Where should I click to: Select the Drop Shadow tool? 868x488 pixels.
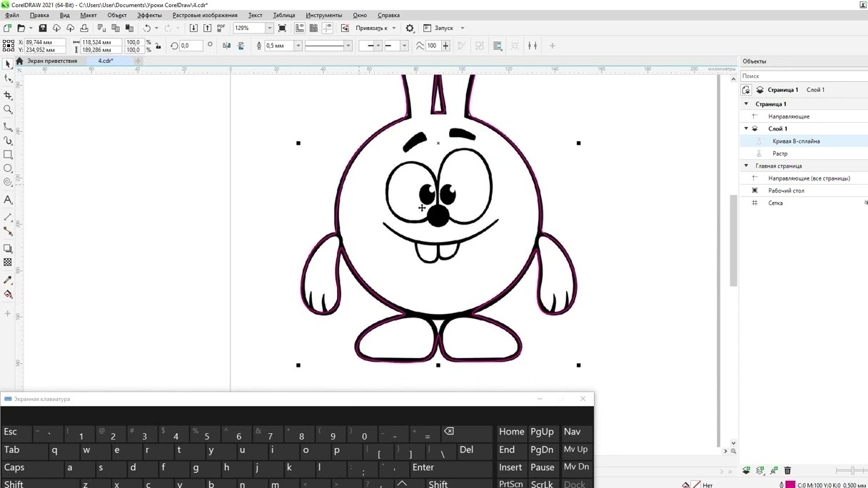click(x=8, y=249)
